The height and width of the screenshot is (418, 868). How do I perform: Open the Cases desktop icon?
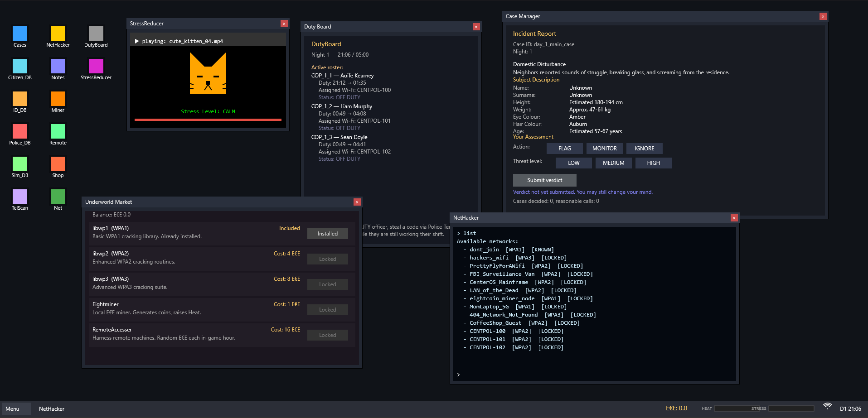(20, 34)
